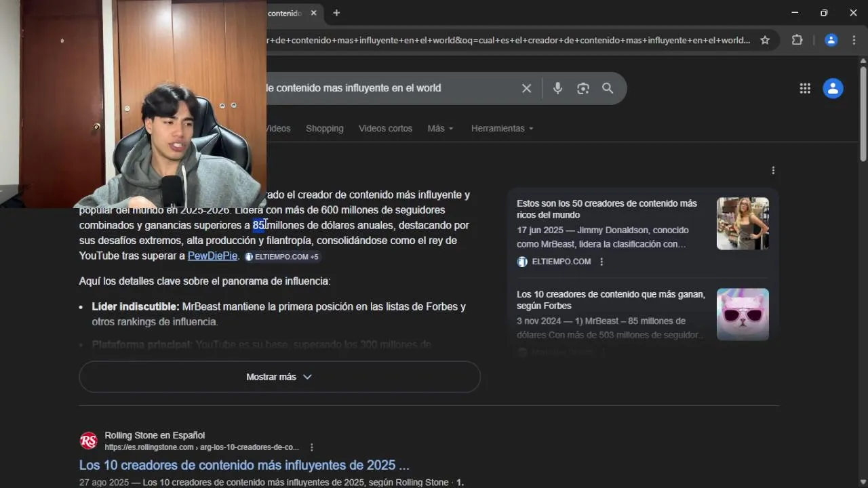Clear the Google search query
The height and width of the screenshot is (488, 868).
click(526, 88)
